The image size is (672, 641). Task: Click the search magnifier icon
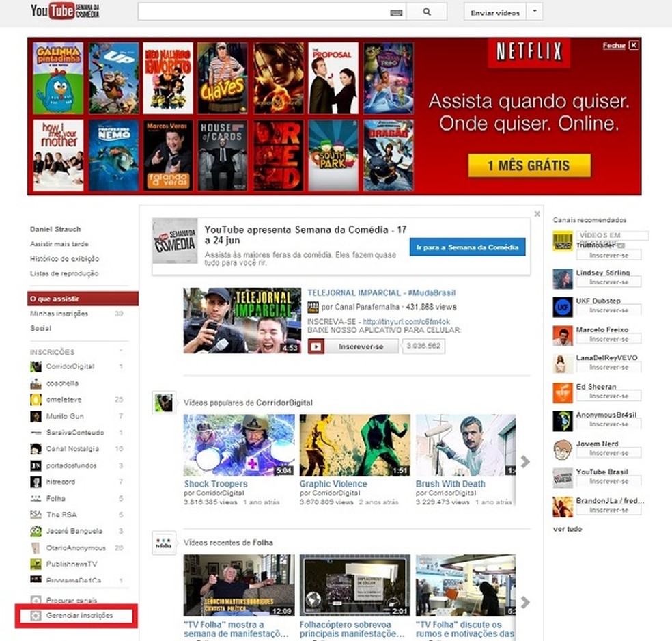click(427, 12)
